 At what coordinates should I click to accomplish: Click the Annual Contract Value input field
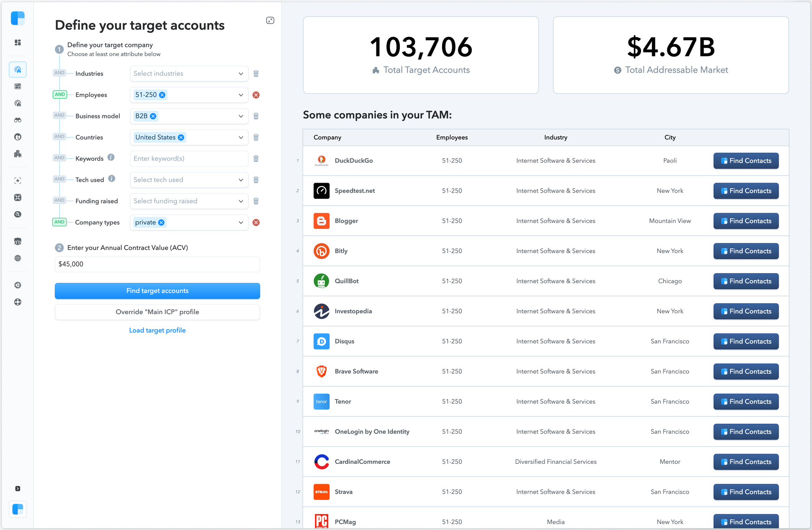pyautogui.click(x=157, y=264)
